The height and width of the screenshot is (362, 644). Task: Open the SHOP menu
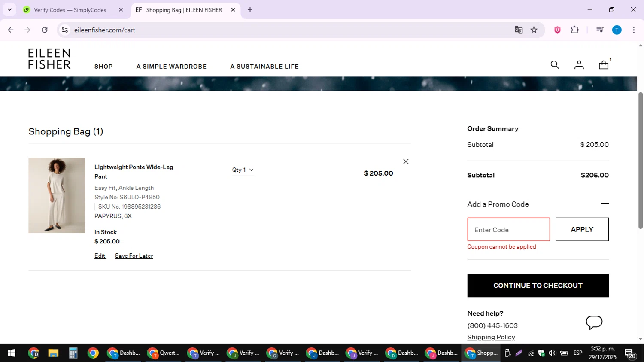coord(103,67)
